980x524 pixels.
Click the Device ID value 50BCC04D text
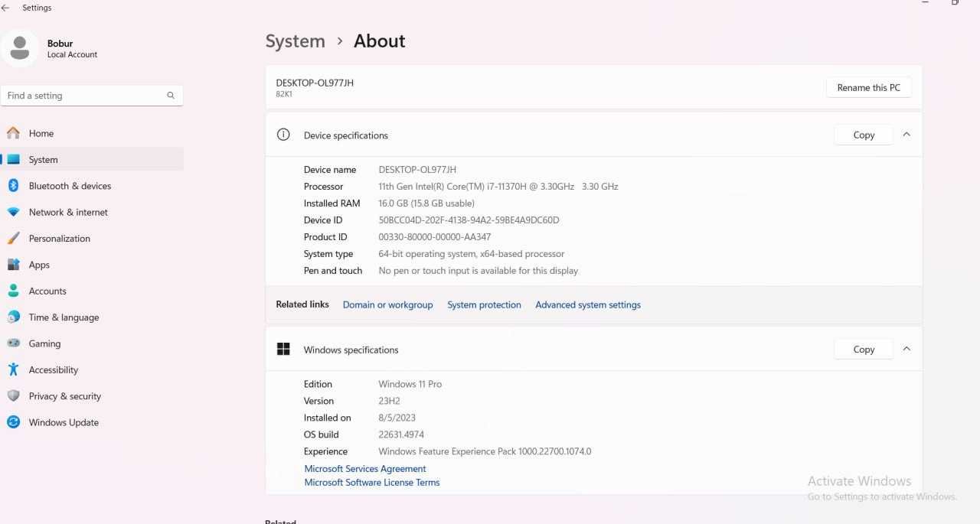(469, 220)
